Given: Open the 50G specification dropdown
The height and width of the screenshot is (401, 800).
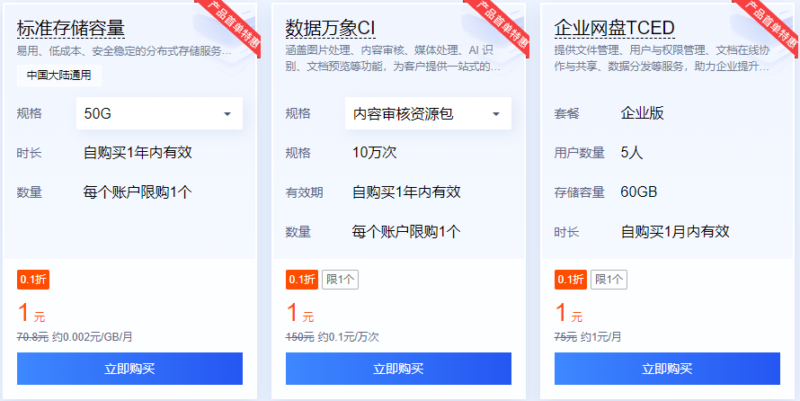Looking at the screenshot, I should (159, 113).
